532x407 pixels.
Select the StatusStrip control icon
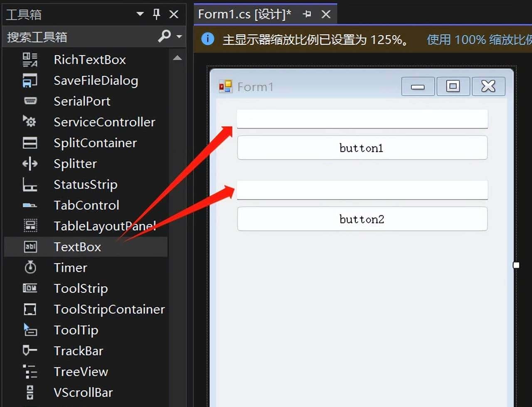[30, 184]
